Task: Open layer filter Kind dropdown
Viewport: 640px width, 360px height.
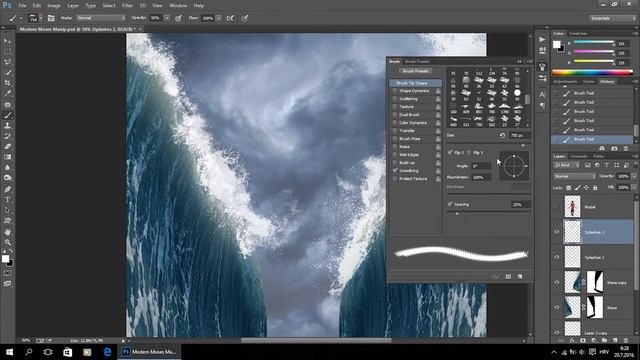Action: click(x=567, y=165)
